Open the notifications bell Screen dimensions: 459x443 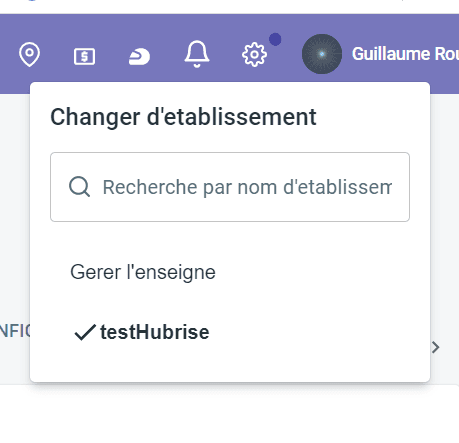pos(197,54)
